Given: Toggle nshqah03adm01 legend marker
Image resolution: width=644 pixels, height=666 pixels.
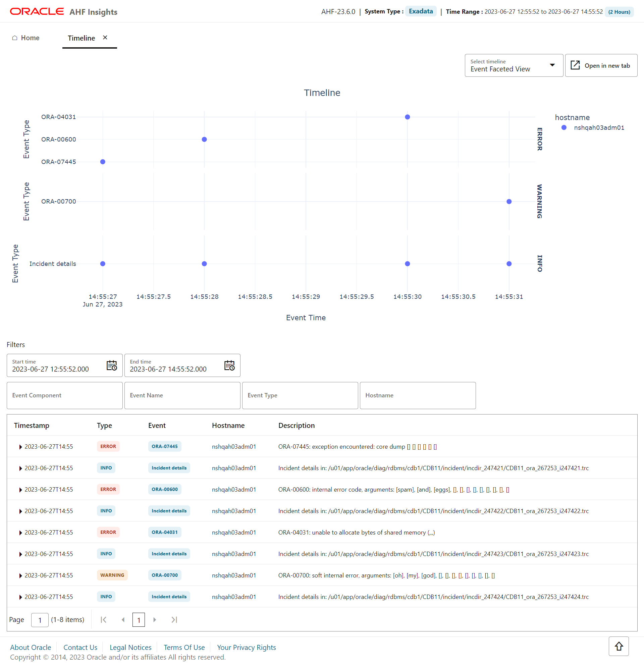Looking at the screenshot, I should pyautogui.click(x=564, y=128).
